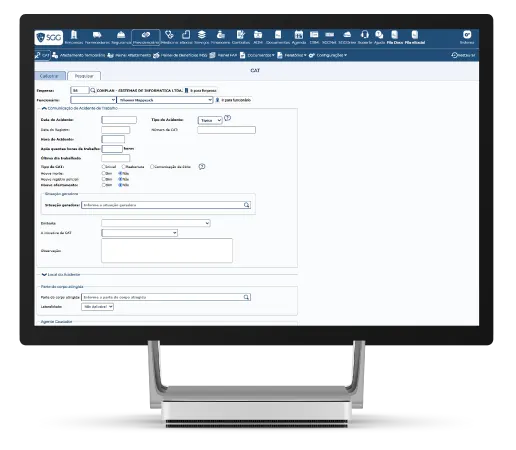The width and height of the screenshot is (516, 450).
Task: Select Comunicação de óbito radio
Action: coord(152,166)
